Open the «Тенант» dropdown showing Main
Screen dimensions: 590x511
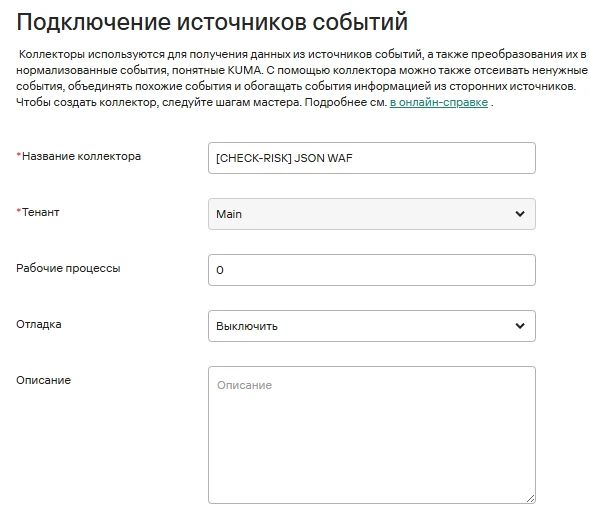coord(372,214)
